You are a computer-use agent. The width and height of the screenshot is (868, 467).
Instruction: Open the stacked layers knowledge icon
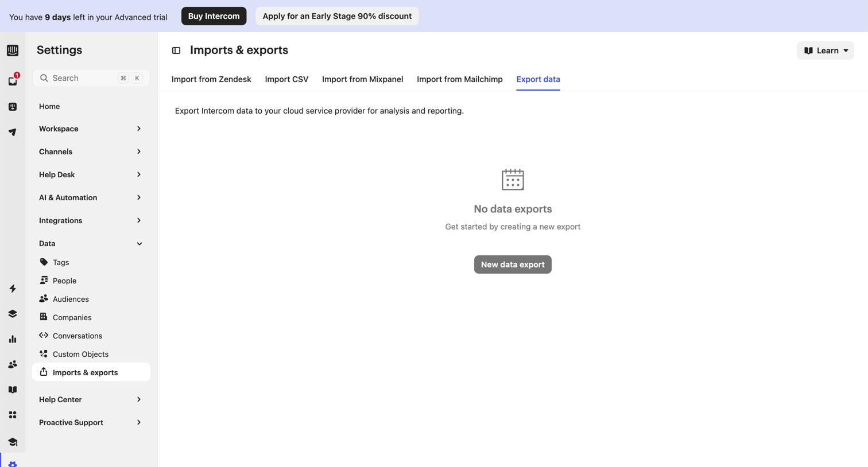coord(13,314)
